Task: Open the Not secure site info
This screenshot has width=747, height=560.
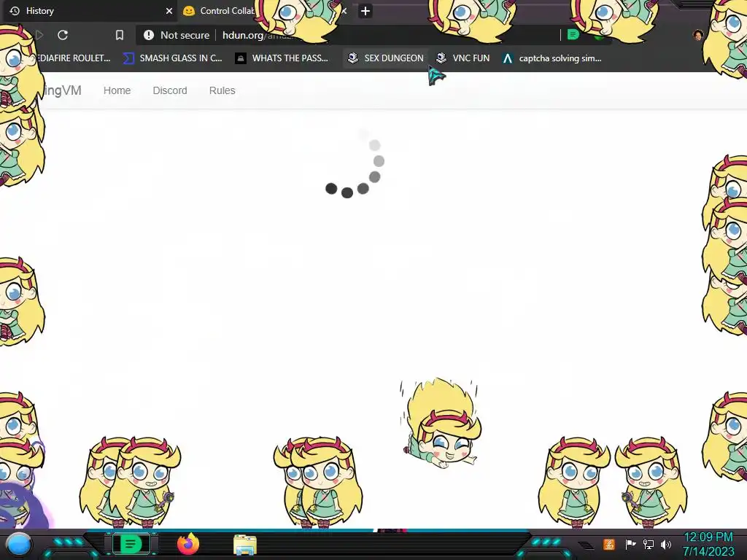Action: (x=177, y=35)
